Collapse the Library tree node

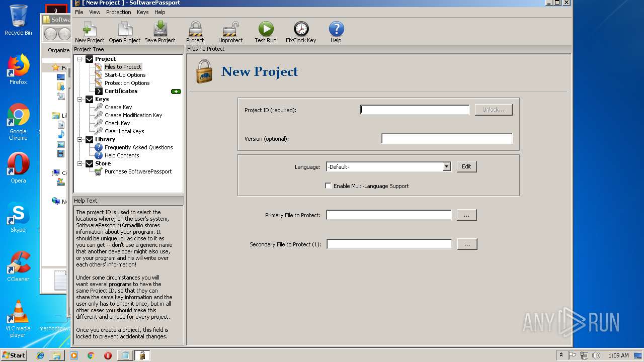pos(79,139)
